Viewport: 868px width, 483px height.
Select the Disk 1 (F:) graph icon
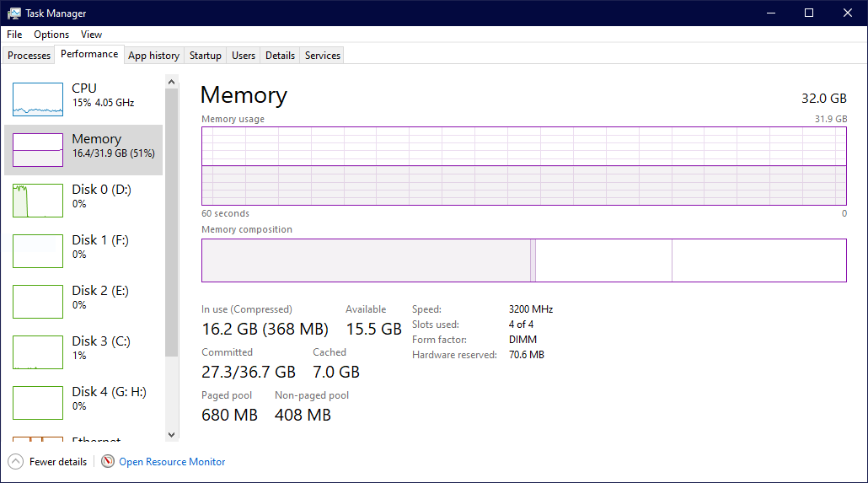pos(38,251)
